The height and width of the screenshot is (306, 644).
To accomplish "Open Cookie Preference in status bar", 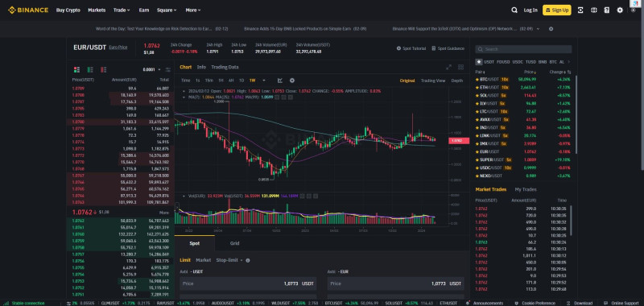I will pos(535,303).
